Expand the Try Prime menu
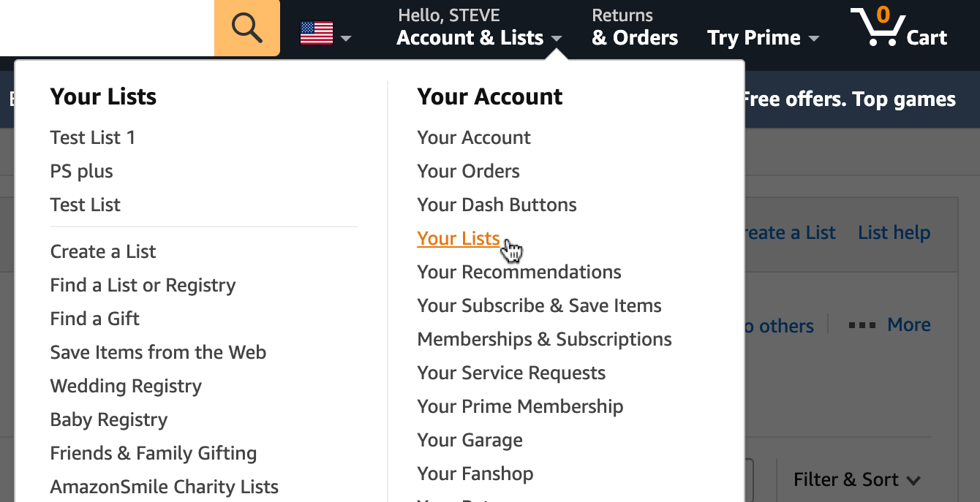The width and height of the screenshot is (980, 502). 763,37
